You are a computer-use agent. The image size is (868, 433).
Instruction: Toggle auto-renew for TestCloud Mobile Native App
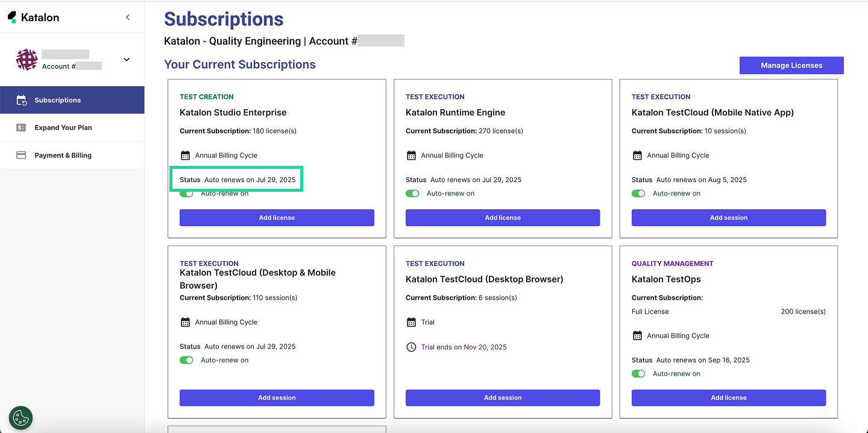click(x=638, y=194)
